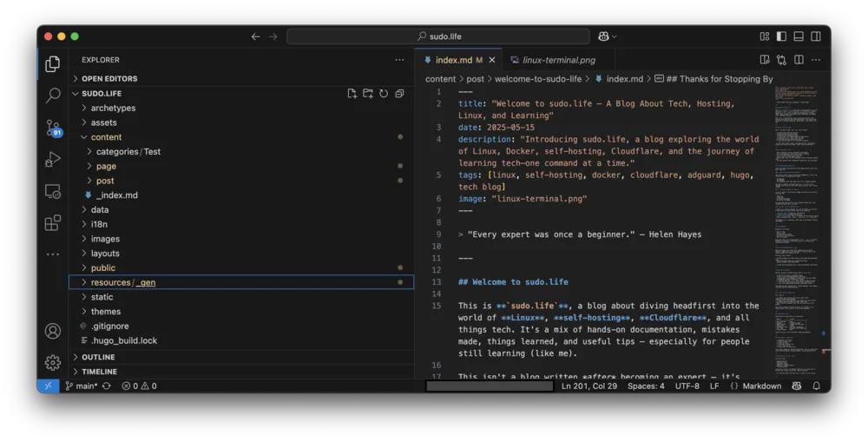Click the Open Changes icon in editor toolbar
The width and height of the screenshot is (868, 442).
click(x=782, y=60)
